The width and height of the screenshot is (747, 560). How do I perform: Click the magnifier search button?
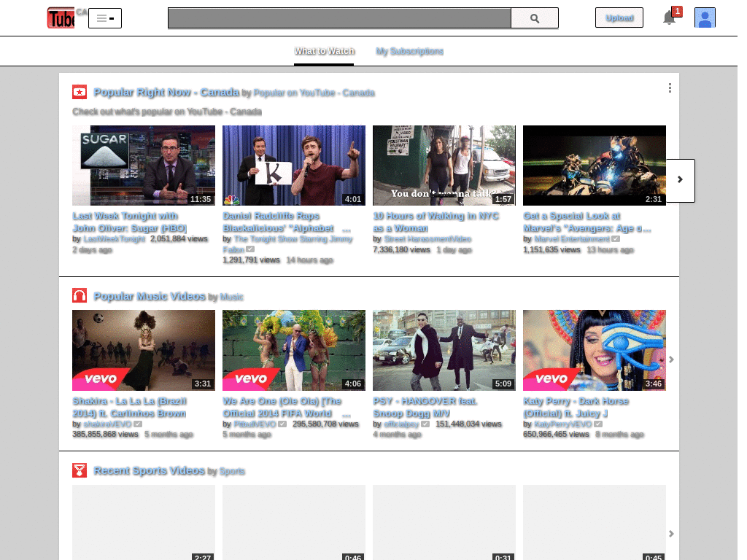pos(535,18)
